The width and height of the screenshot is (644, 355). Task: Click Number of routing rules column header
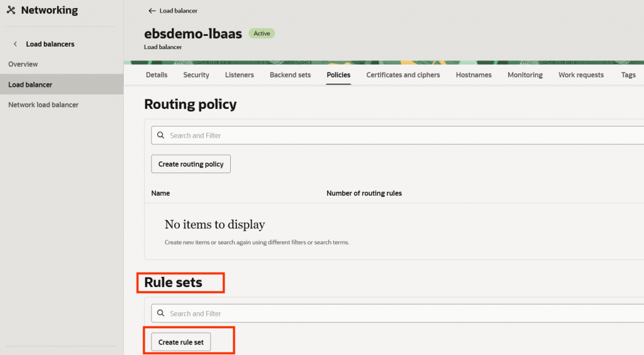[364, 193]
